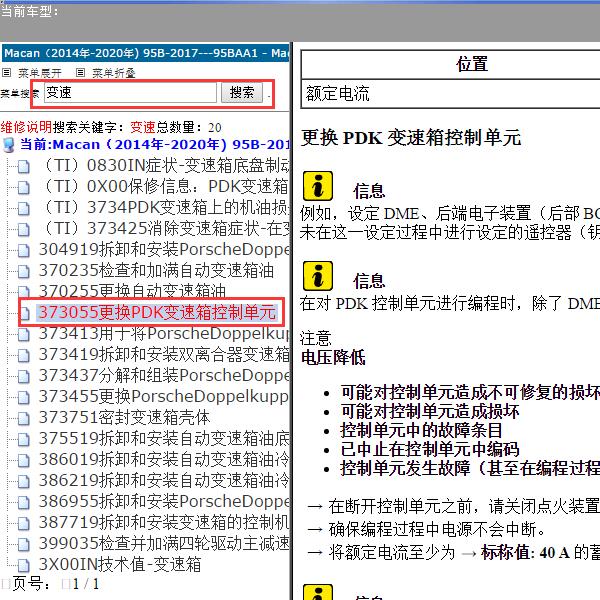Open 373413用于将PorscheDoppelkup entry
Viewport: 600px width, 600px height.
pos(164,334)
